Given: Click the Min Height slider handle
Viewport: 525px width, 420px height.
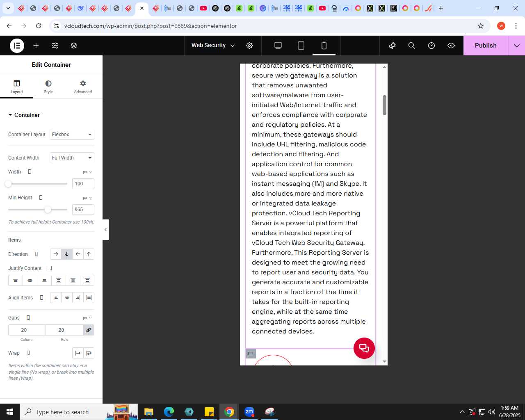Looking at the screenshot, I should point(48,210).
